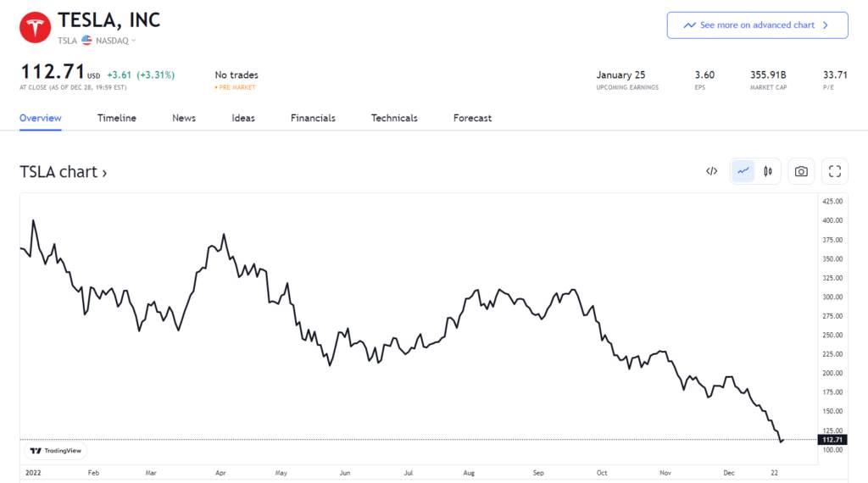View the Technicals tab
The image size is (868, 483).
[394, 118]
